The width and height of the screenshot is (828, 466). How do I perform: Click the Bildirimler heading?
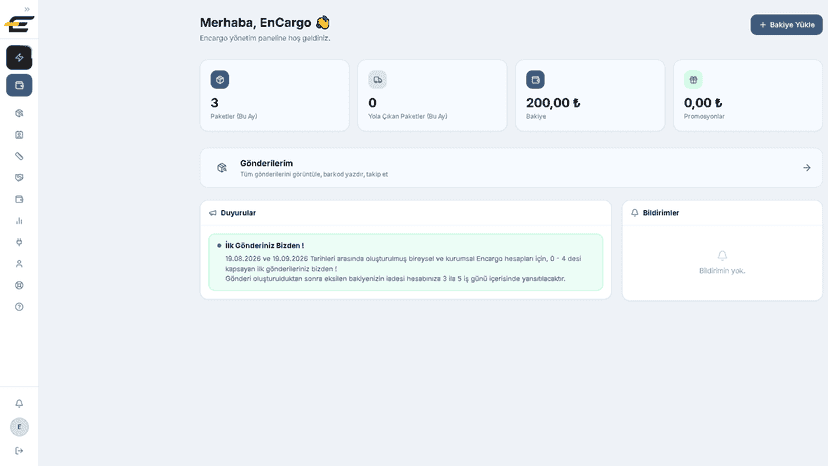coord(661,213)
